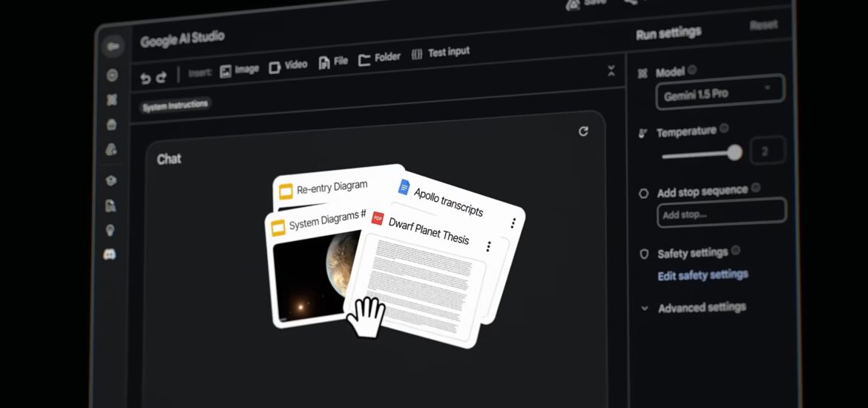Open Dwarf Planet Thesis three-dot menu
Image resolution: width=868 pixels, height=408 pixels.
click(x=488, y=246)
